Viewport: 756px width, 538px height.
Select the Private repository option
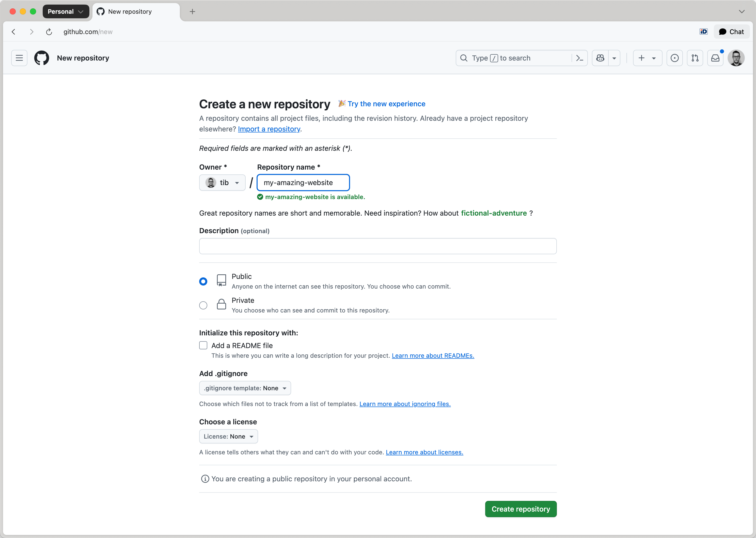(203, 305)
